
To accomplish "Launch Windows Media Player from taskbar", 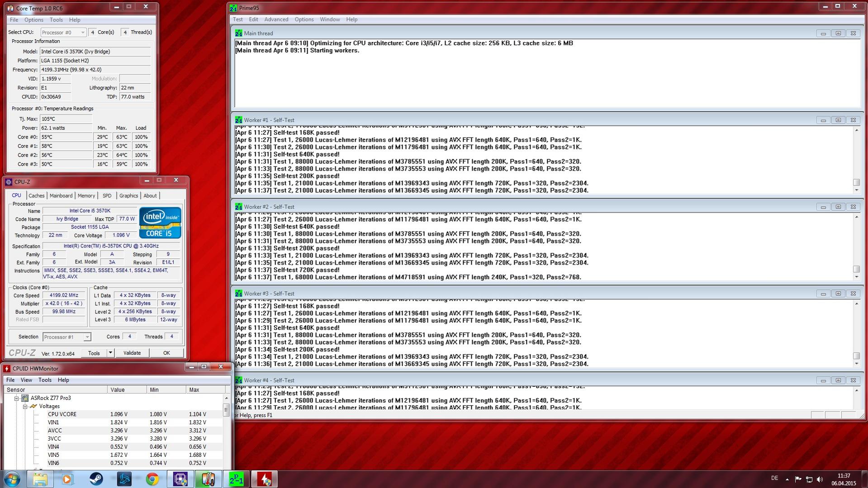I will (x=67, y=479).
